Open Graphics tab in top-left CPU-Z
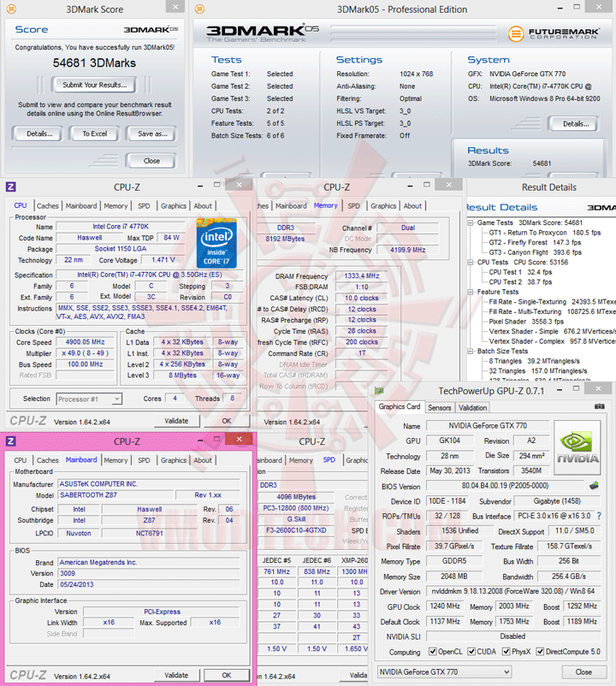616x686 pixels. (x=174, y=206)
